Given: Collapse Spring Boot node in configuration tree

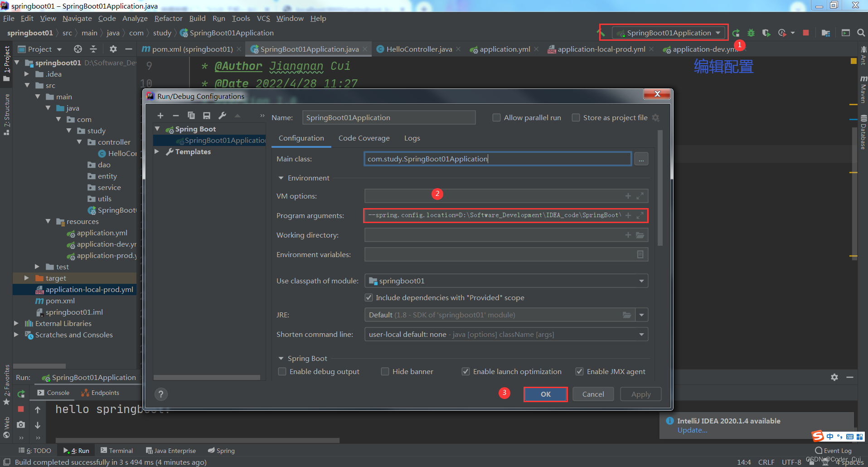Looking at the screenshot, I should click(157, 129).
